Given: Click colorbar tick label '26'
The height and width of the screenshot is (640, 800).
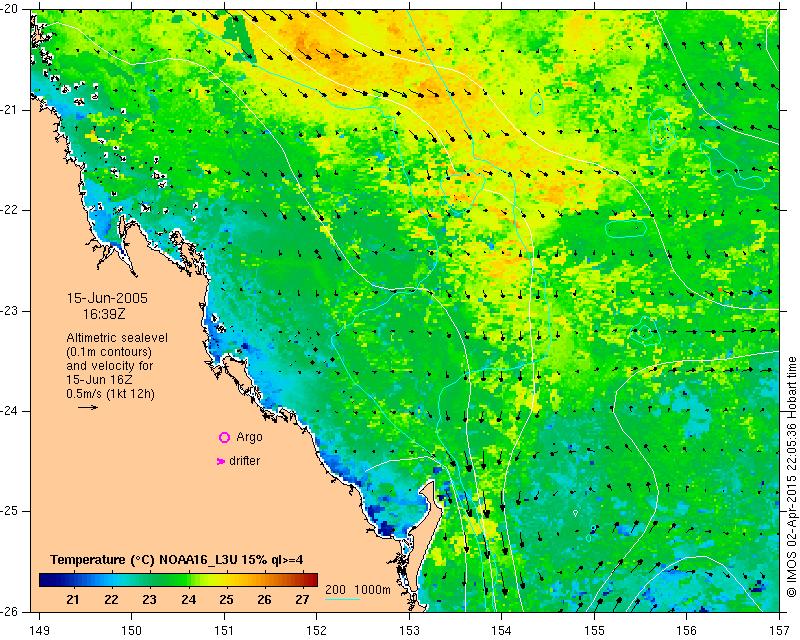Looking at the screenshot, I should (x=264, y=600).
